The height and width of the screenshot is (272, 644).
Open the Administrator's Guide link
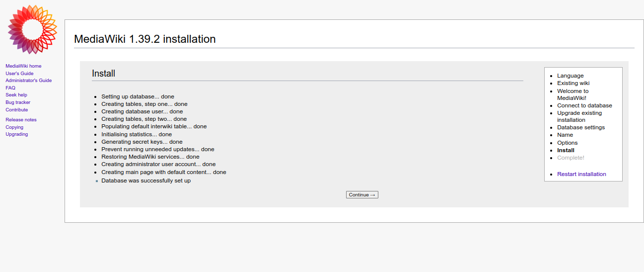[x=28, y=81]
